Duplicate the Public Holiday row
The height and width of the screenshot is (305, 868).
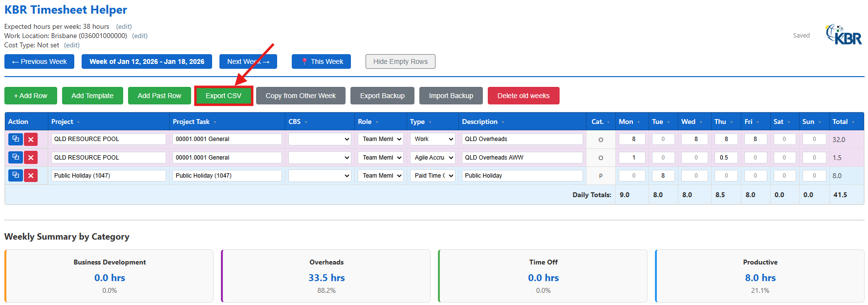pyautogui.click(x=16, y=175)
